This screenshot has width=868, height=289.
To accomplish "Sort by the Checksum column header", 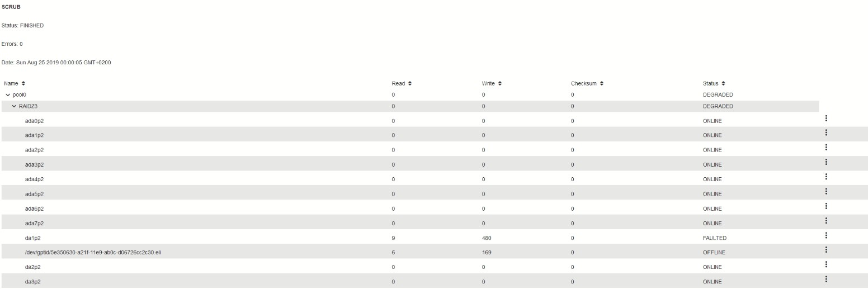I will point(587,83).
